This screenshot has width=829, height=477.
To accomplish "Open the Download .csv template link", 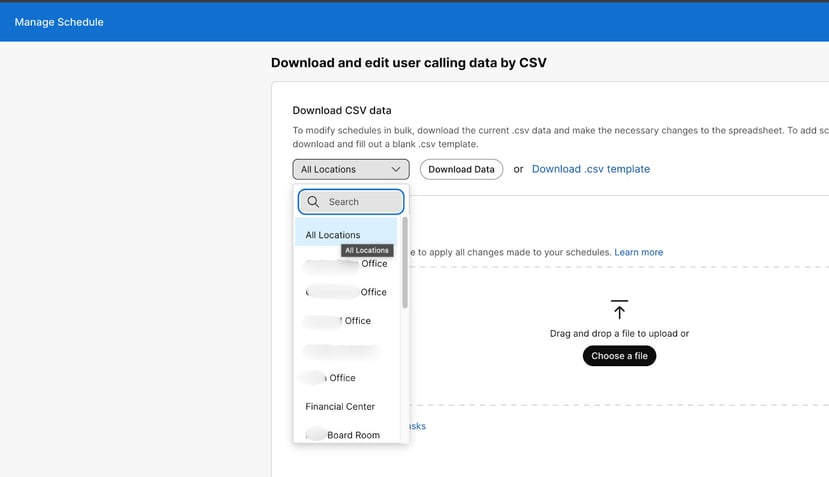I will click(x=590, y=169).
